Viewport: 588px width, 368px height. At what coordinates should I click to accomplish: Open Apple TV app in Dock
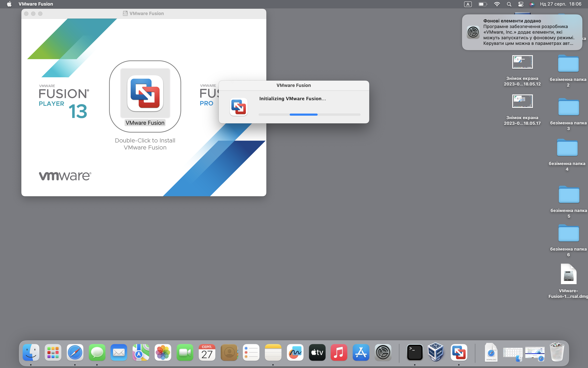pos(317,352)
